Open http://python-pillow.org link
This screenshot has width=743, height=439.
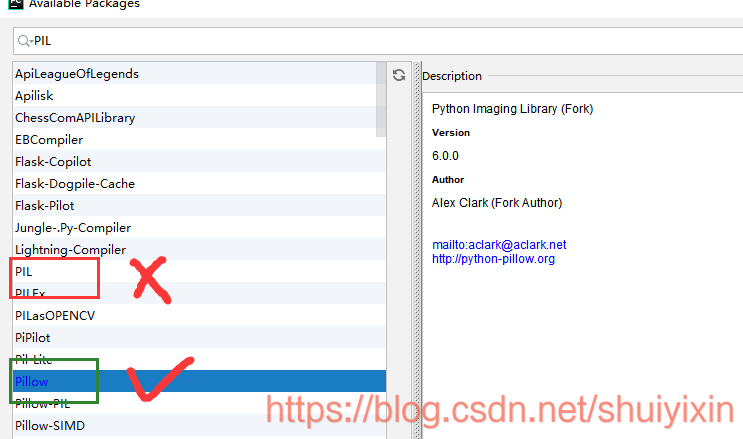pos(493,259)
